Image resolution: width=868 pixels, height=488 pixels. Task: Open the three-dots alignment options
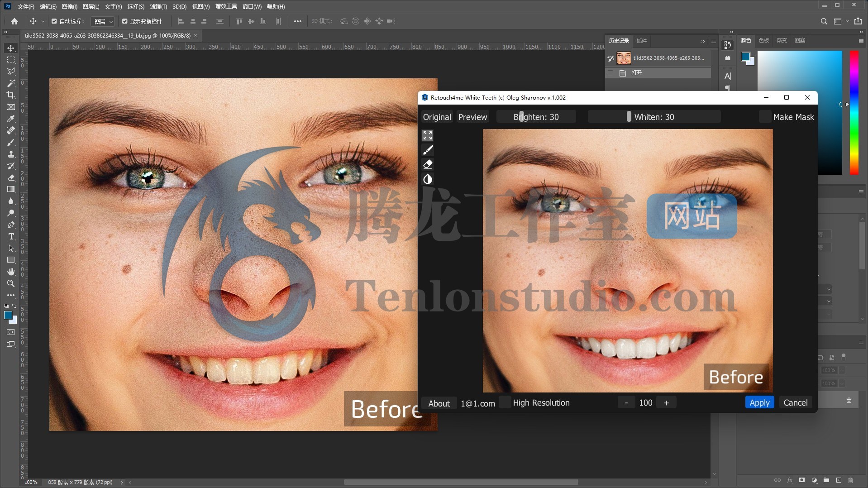click(x=297, y=21)
